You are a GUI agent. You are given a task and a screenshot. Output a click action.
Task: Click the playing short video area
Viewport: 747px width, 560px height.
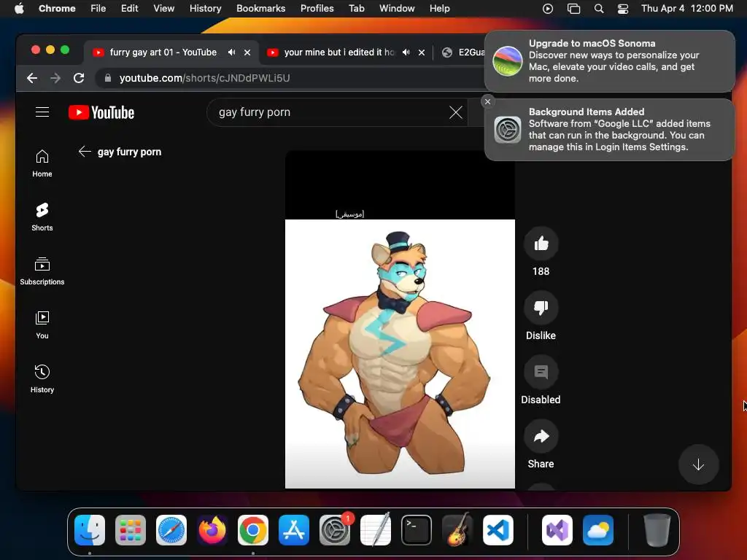400,319
